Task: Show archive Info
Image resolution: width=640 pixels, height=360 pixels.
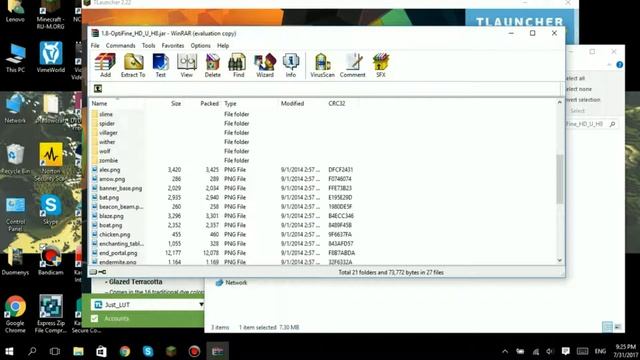Action: tap(291, 65)
